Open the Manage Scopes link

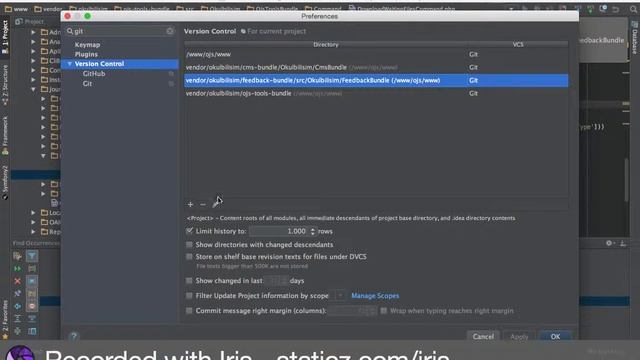pos(375,296)
